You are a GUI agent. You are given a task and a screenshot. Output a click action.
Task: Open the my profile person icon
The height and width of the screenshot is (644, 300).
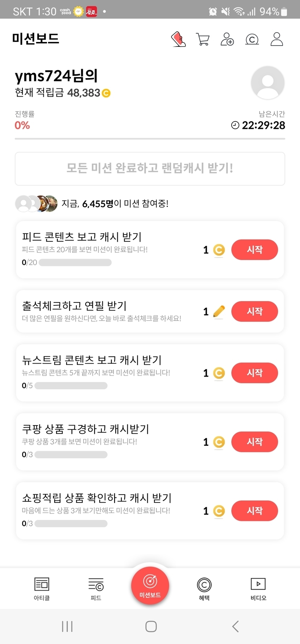277,39
